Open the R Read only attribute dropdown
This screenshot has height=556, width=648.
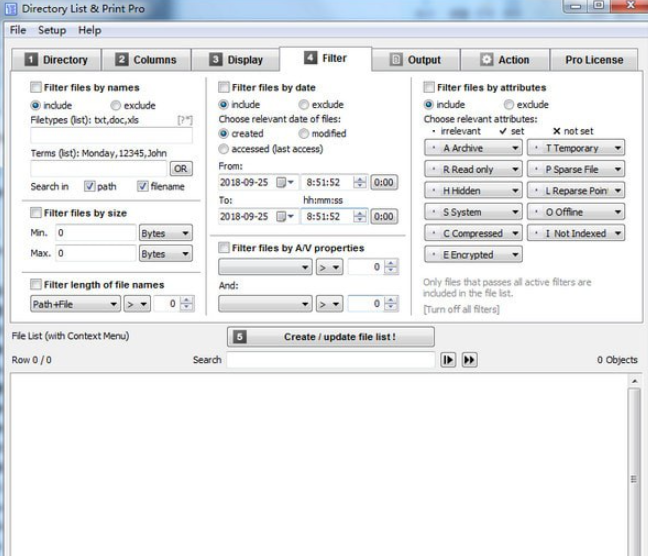[x=473, y=169]
